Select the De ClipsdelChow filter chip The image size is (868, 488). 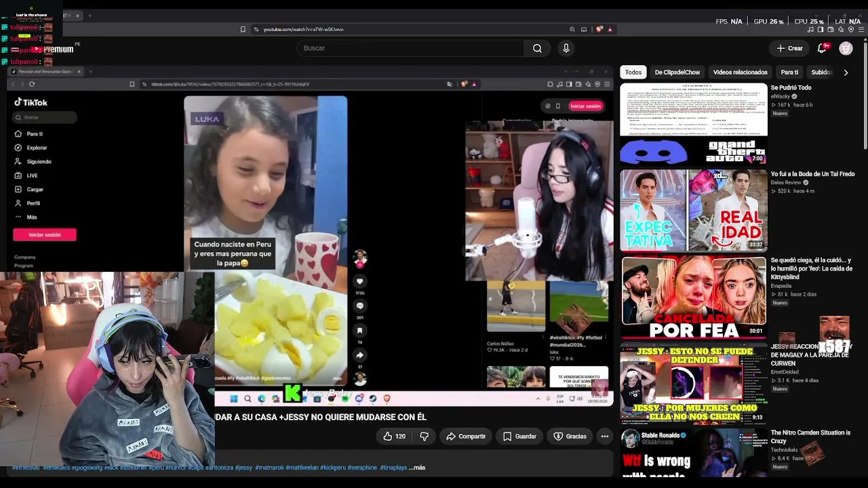point(677,73)
